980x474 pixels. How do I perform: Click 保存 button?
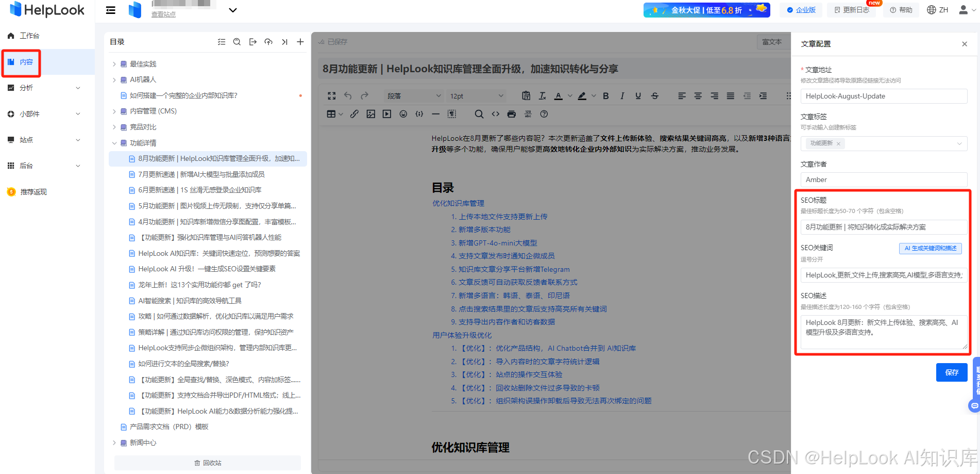pos(952,372)
